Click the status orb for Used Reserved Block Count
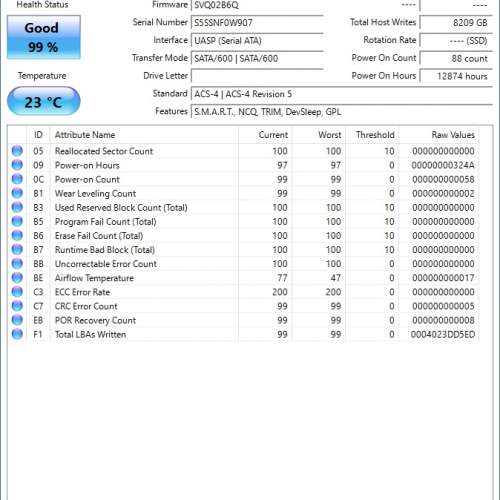Screen dimensions: 500x500 (17, 207)
